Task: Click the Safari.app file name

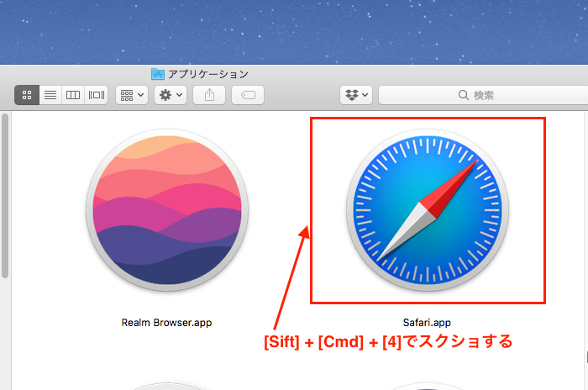Action: 427,323
